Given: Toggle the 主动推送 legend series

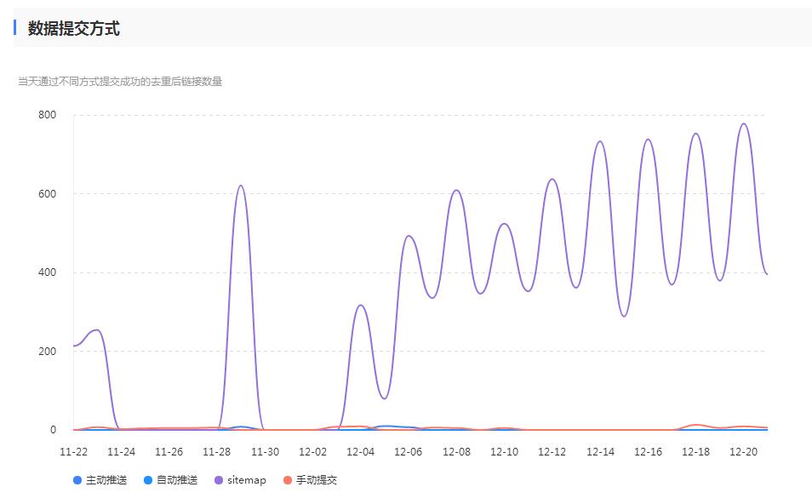Looking at the screenshot, I should tap(100, 480).
